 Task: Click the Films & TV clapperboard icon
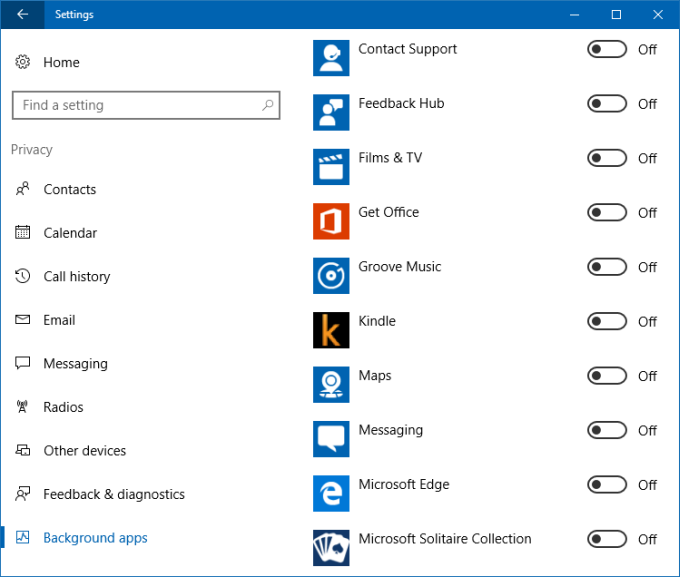[x=331, y=167]
